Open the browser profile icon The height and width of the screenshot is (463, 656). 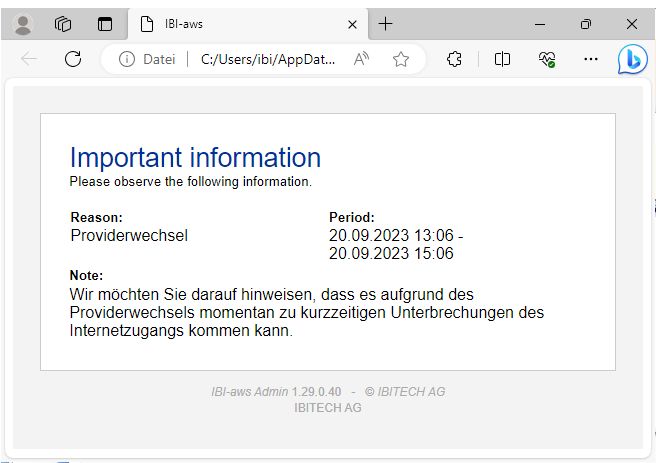(x=24, y=24)
